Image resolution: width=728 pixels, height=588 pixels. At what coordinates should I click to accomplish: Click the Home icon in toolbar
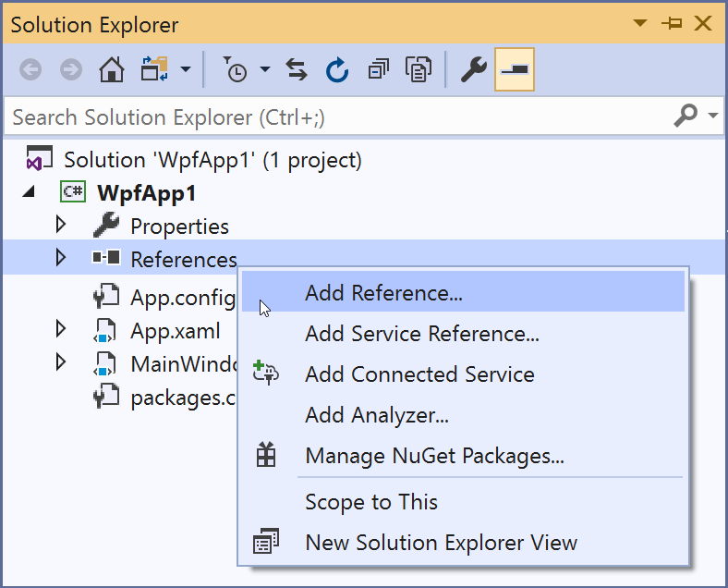pos(111,70)
